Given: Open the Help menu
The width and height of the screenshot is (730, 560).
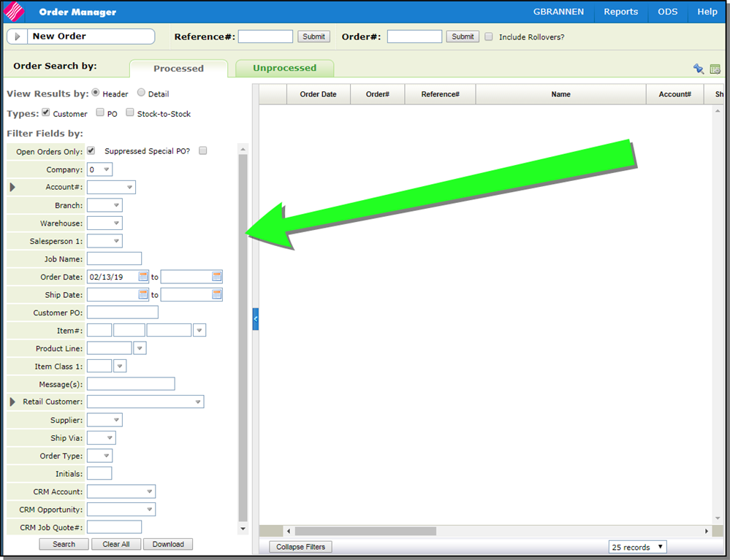Looking at the screenshot, I should click(707, 12).
